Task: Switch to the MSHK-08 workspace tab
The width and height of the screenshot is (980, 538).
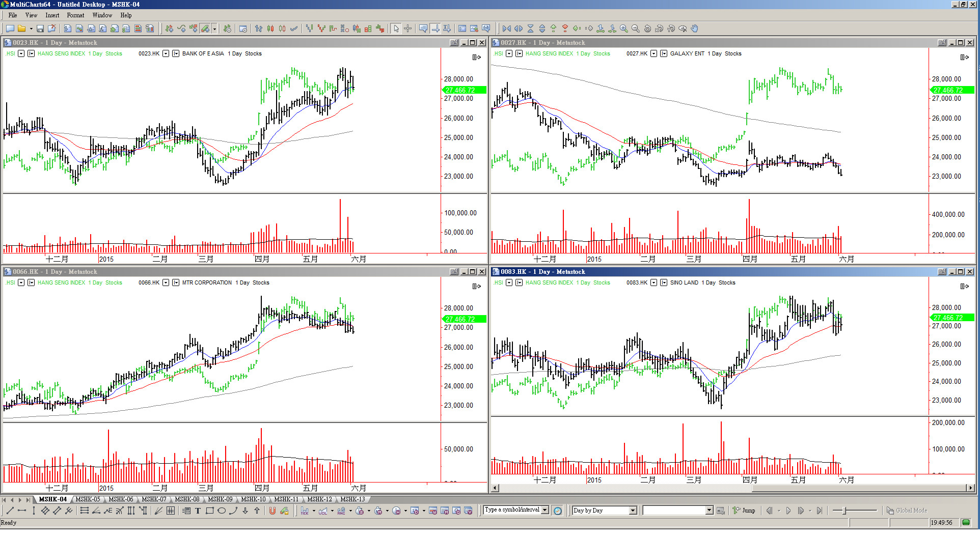Action: (187, 499)
